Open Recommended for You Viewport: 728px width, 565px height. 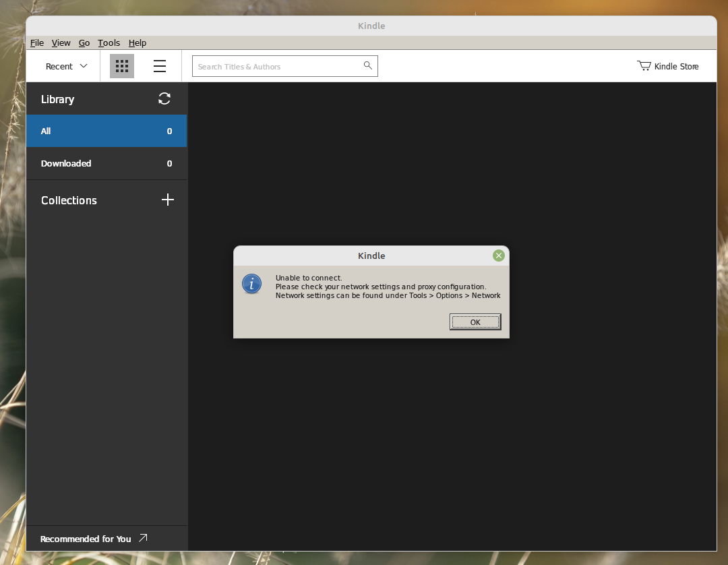point(94,539)
